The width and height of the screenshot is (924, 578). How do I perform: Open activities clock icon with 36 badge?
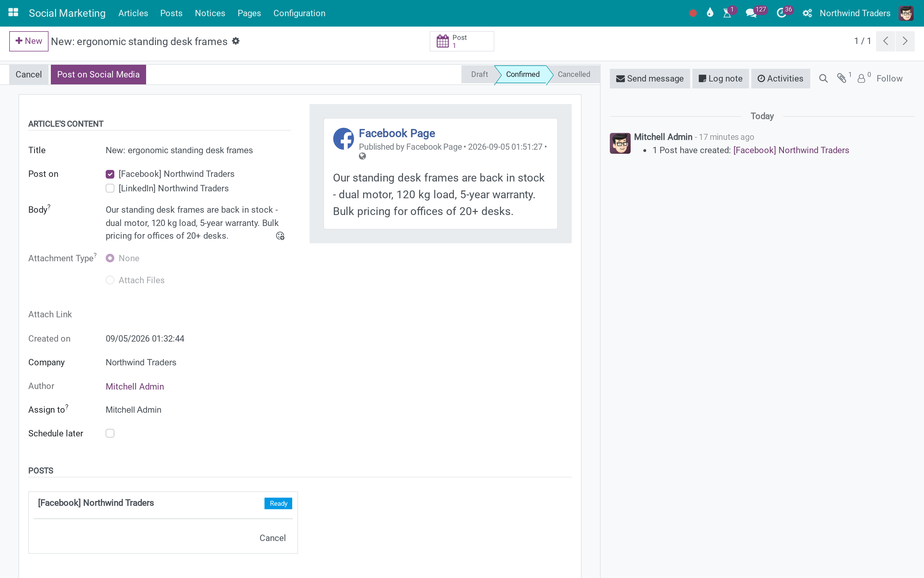pyautogui.click(x=781, y=13)
